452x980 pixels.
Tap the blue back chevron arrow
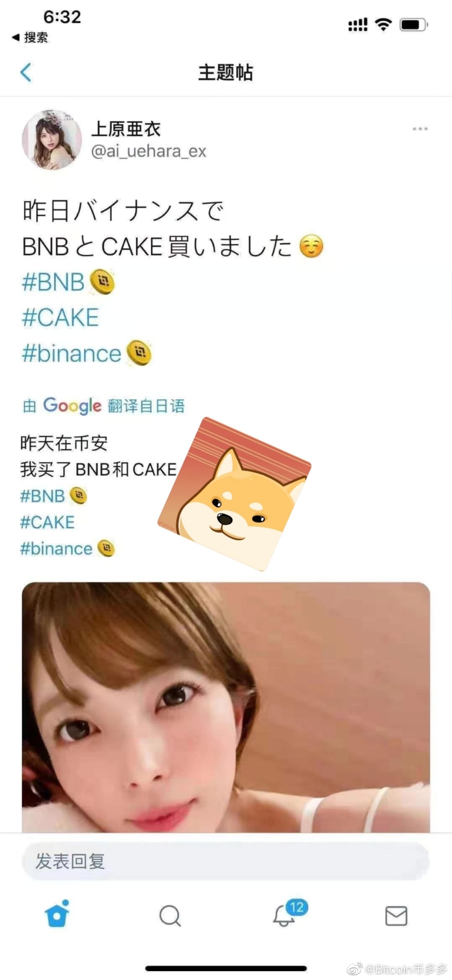point(26,73)
